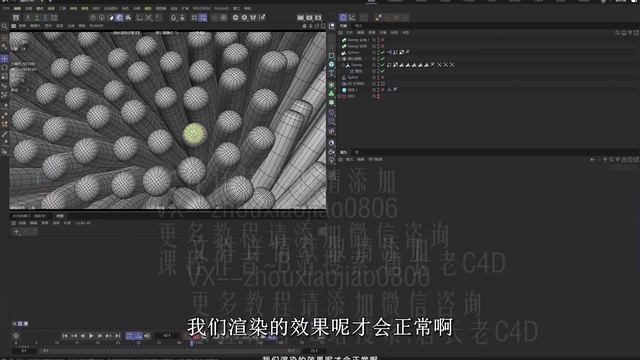Click the first render clapperboard icon at toolbar right
This screenshot has width=640, height=360.
click(x=300, y=18)
